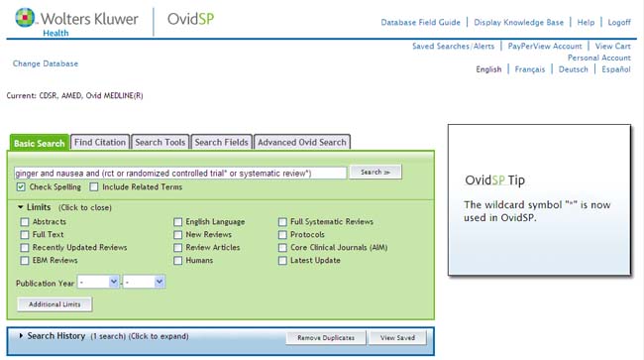Click the Change Database link

tap(46, 63)
